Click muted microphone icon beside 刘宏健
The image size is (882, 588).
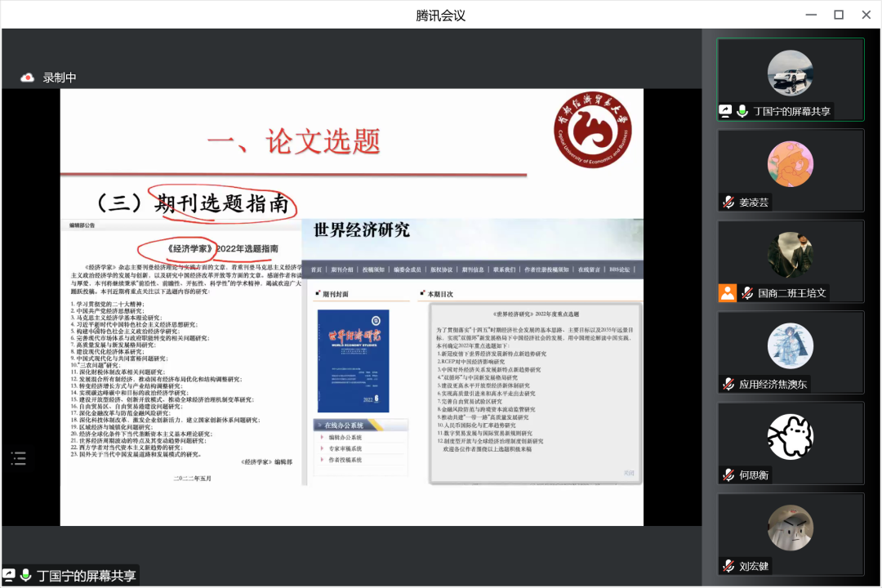point(728,566)
